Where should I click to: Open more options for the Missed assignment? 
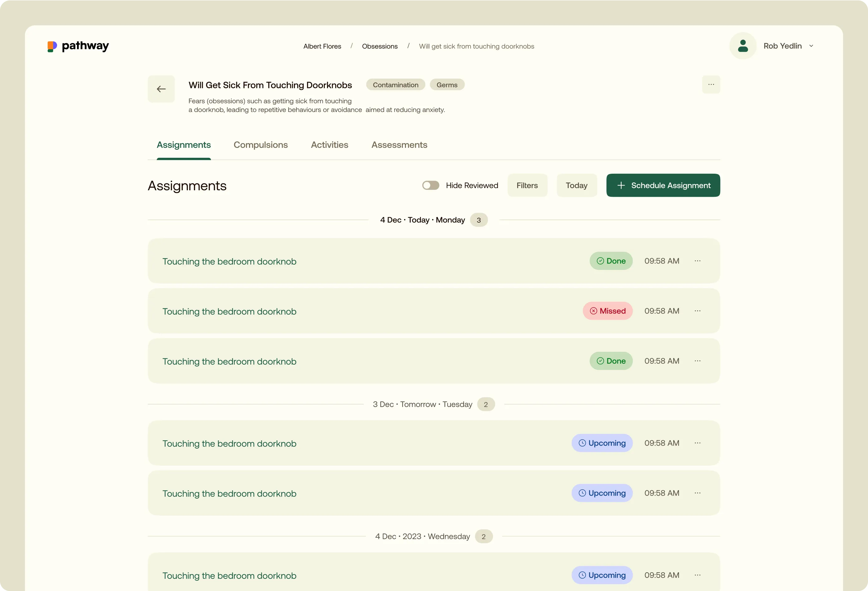coord(697,311)
